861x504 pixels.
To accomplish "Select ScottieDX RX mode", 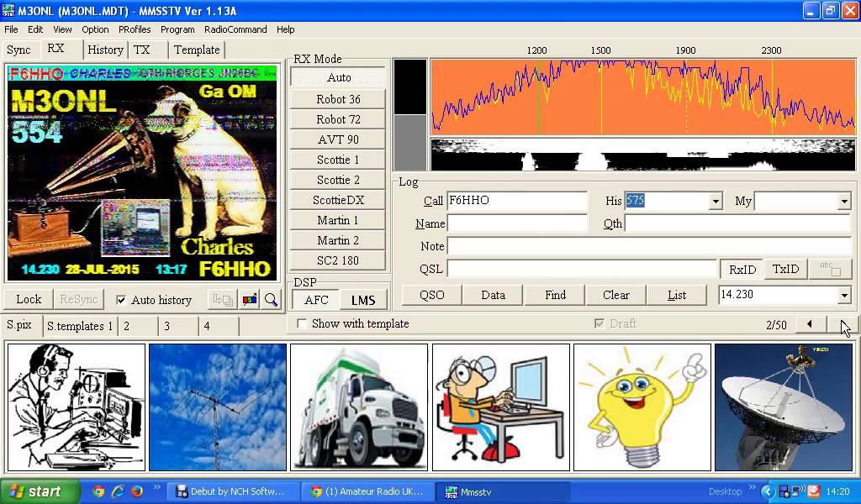I will coord(338,200).
